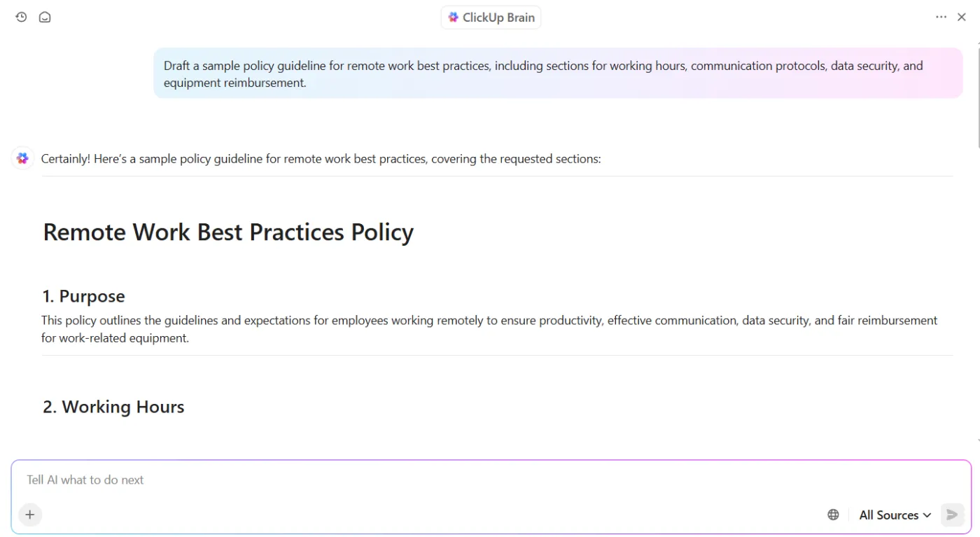
Task: Select the 'Remote Work Best Practices Policy' heading
Action: tap(228, 232)
